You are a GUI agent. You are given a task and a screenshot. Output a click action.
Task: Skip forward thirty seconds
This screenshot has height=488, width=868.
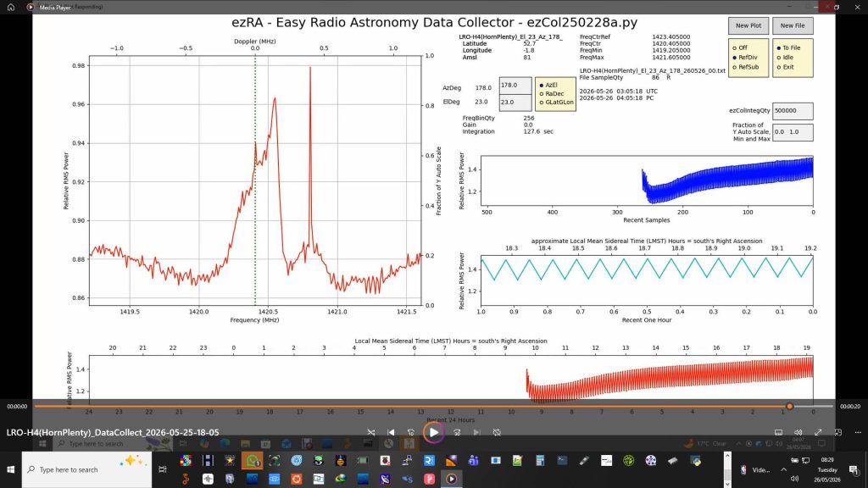tap(457, 432)
